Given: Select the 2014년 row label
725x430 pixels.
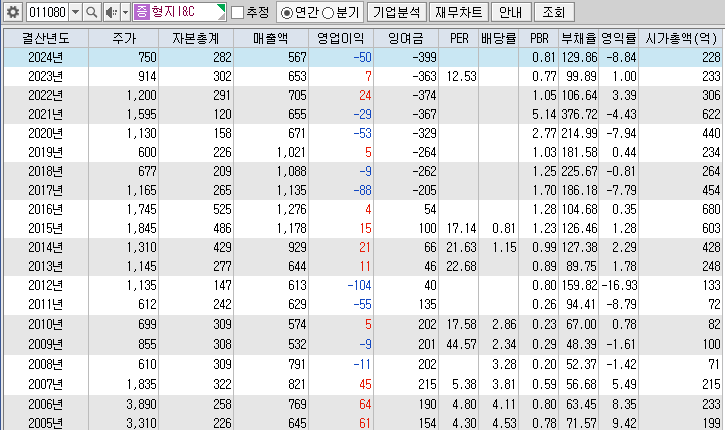Looking at the screenshot, I should (45, 247).
